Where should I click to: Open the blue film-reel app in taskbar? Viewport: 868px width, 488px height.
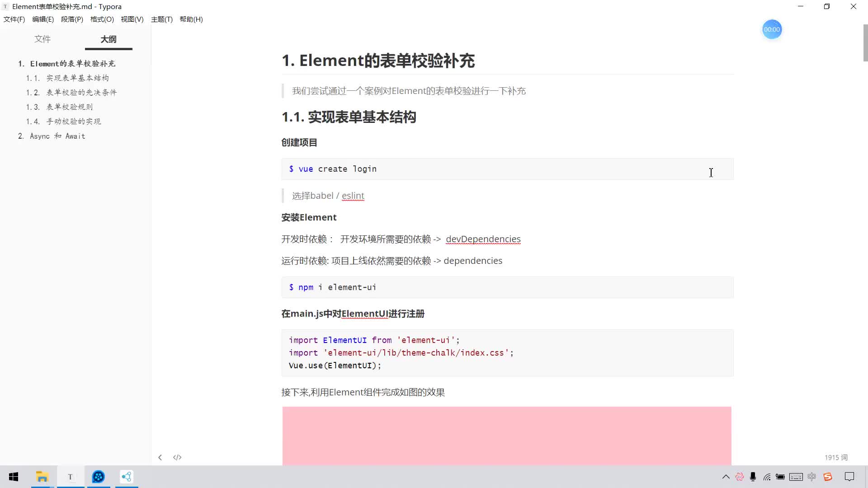[98, 477]
